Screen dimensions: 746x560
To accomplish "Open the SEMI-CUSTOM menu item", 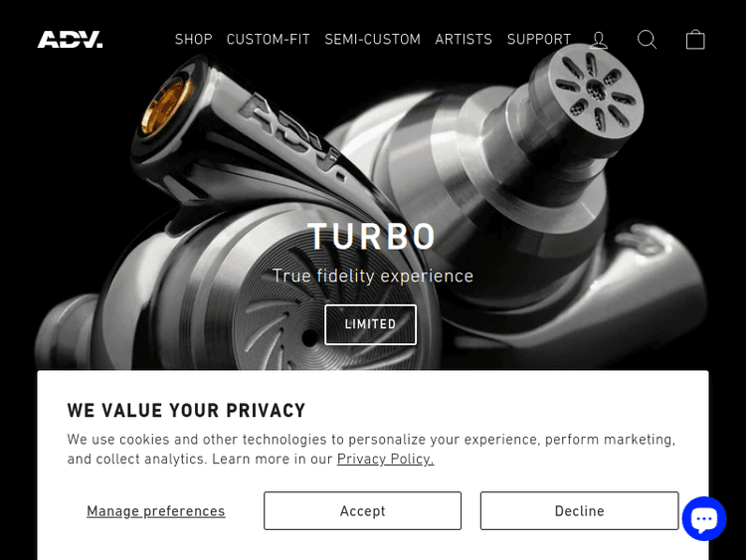I will (x=373, y=39).
